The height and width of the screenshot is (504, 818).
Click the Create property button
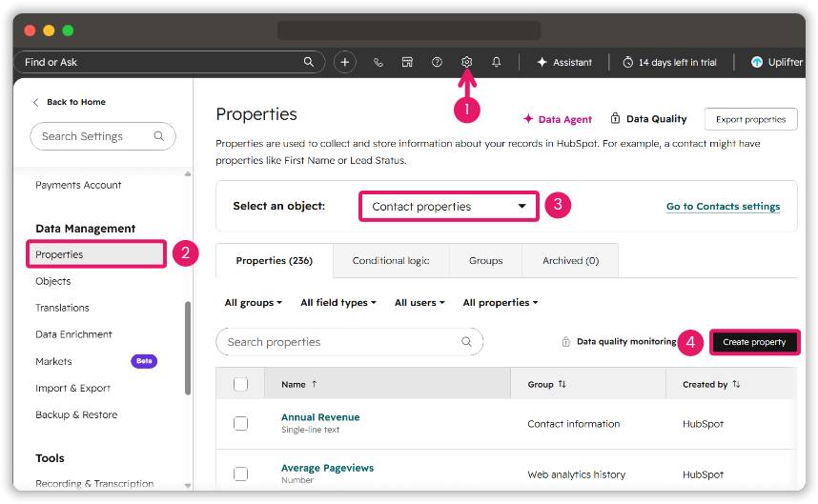tap(754, 342)
